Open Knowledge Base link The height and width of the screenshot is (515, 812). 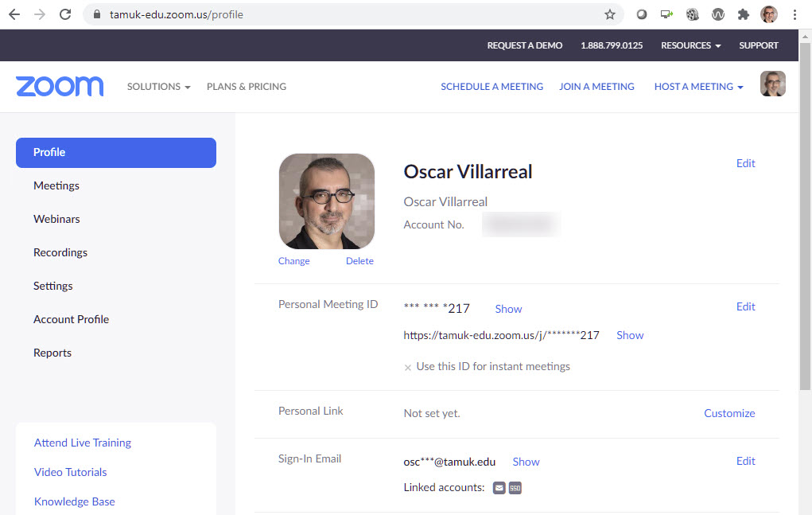[75, 501]
